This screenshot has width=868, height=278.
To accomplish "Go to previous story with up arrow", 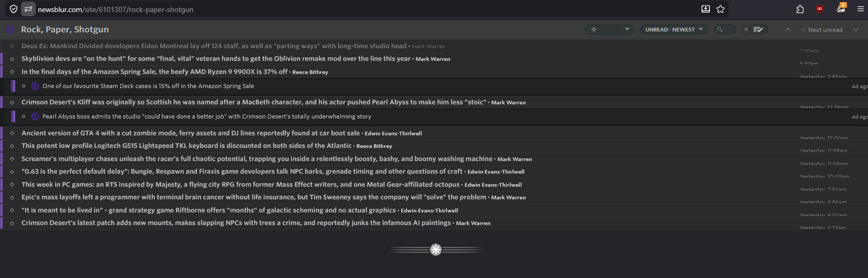I will pyautogui.click(x=788, y=29).
